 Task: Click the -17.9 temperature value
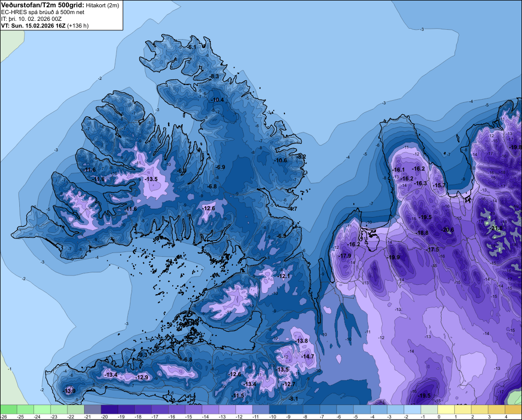[x=345, y=256]
